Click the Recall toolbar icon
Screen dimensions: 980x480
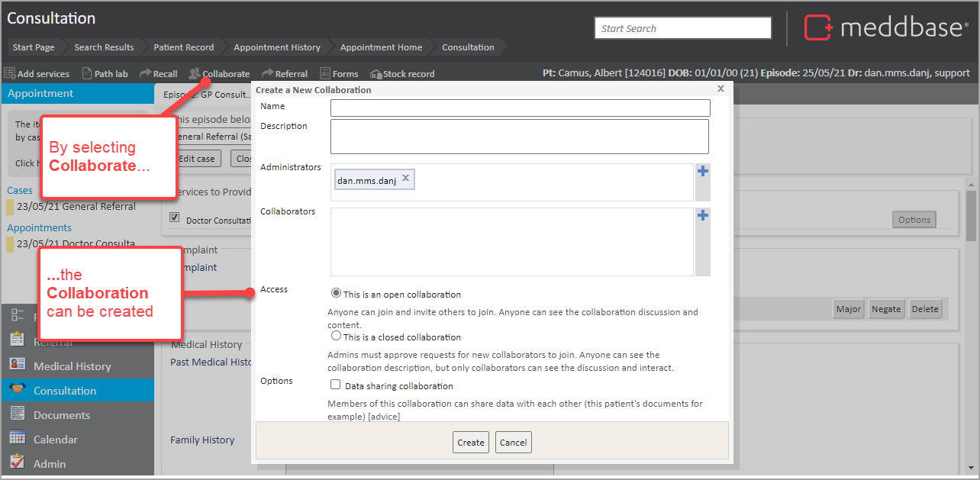pyautogui.click(x=145, y=74)
